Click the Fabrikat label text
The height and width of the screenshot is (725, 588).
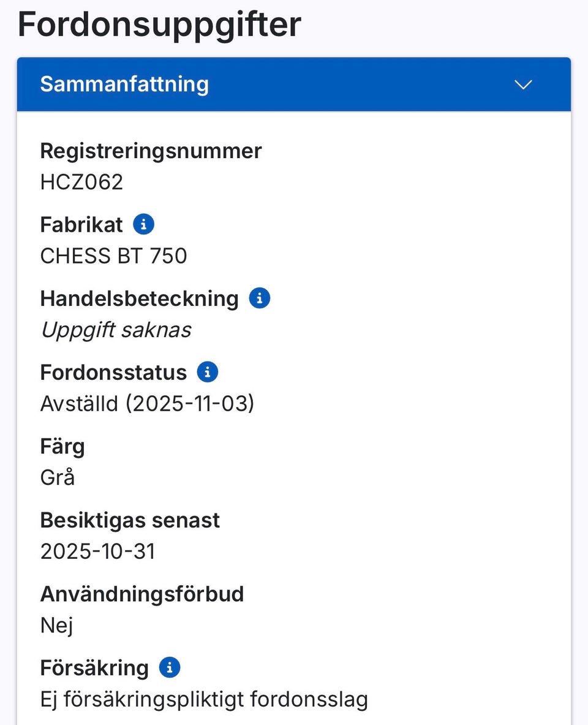[x=81, y=224]
